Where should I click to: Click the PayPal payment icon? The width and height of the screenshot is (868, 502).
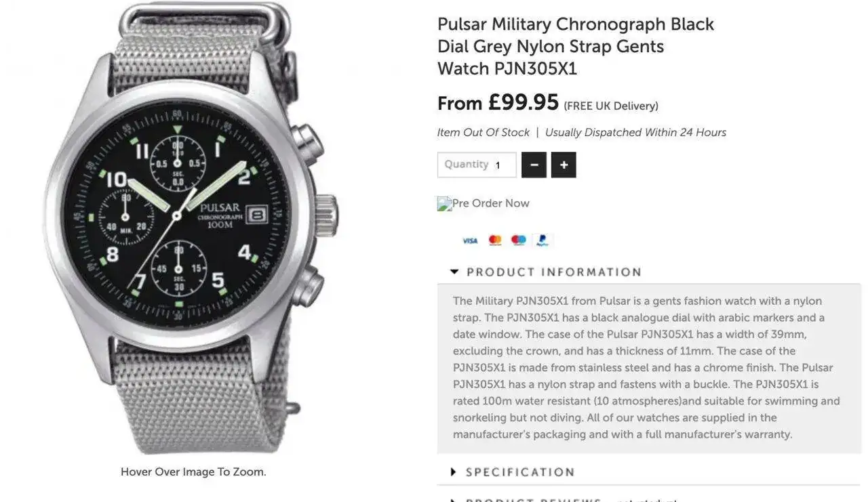(x=542, y=240)
